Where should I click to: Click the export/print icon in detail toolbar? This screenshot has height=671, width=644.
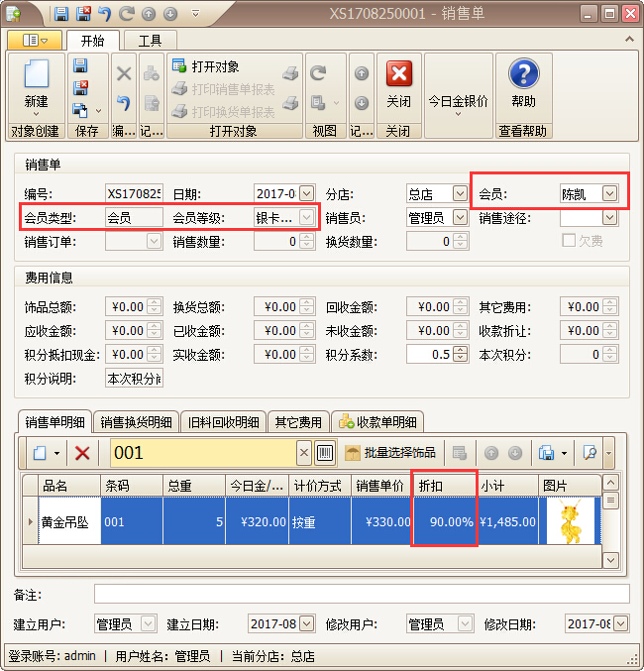546,453
